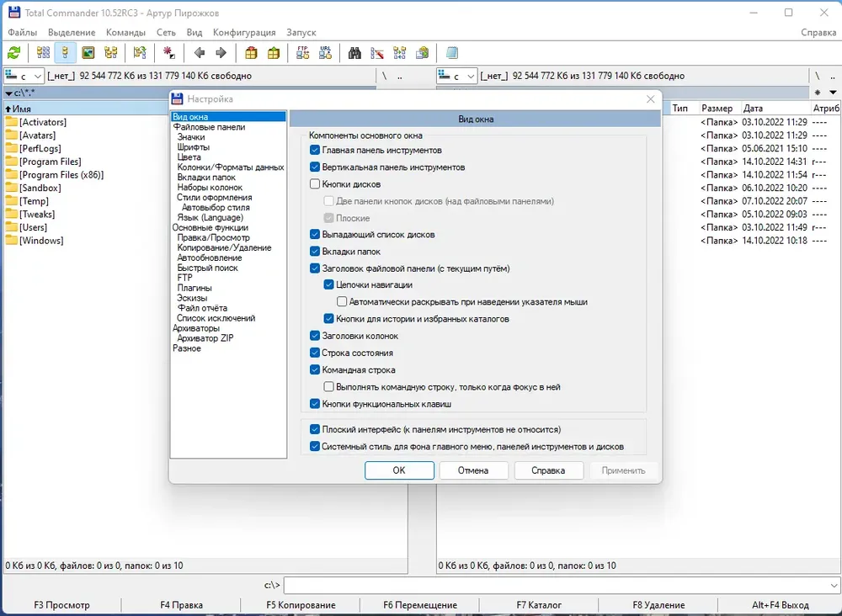This screenshot has height=616, width=842.
Task: Open the Файлы menu
Action: [23, 32]
